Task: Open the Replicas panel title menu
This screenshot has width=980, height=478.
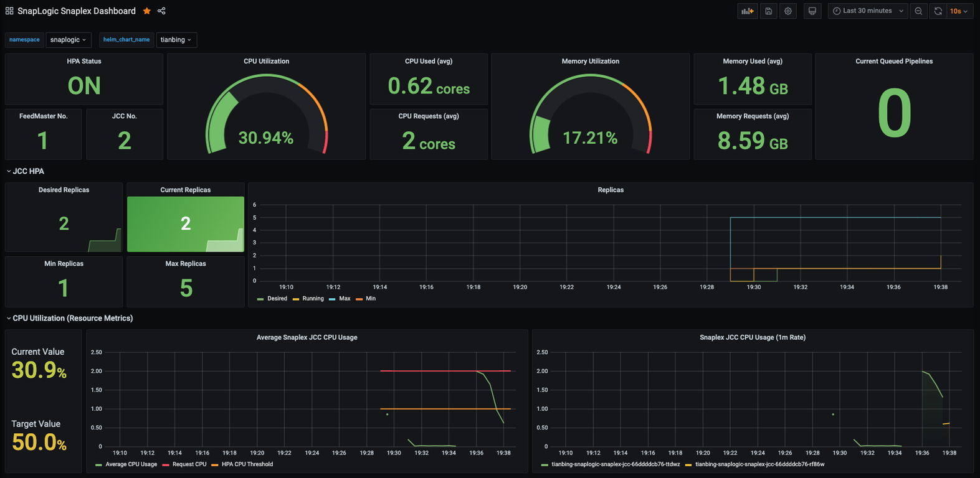Action: [611, 190]
